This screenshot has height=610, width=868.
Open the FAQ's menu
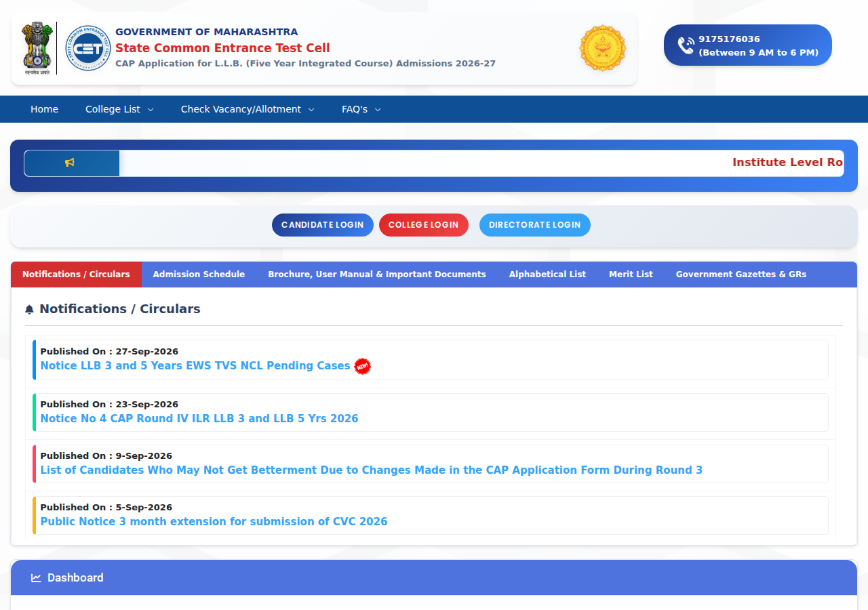(x=361, y=109)
